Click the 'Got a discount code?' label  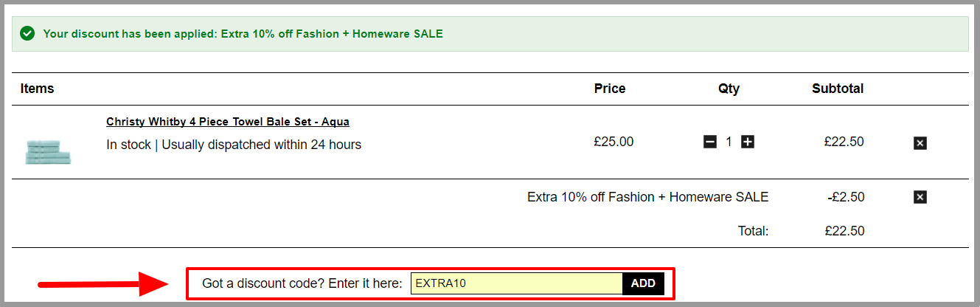(x=302, y=283)
